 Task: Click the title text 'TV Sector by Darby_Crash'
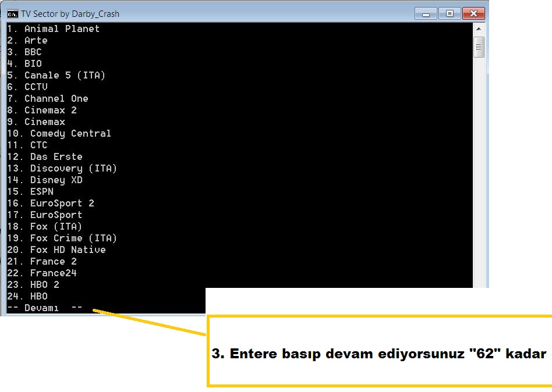click(x=70, y=14)
